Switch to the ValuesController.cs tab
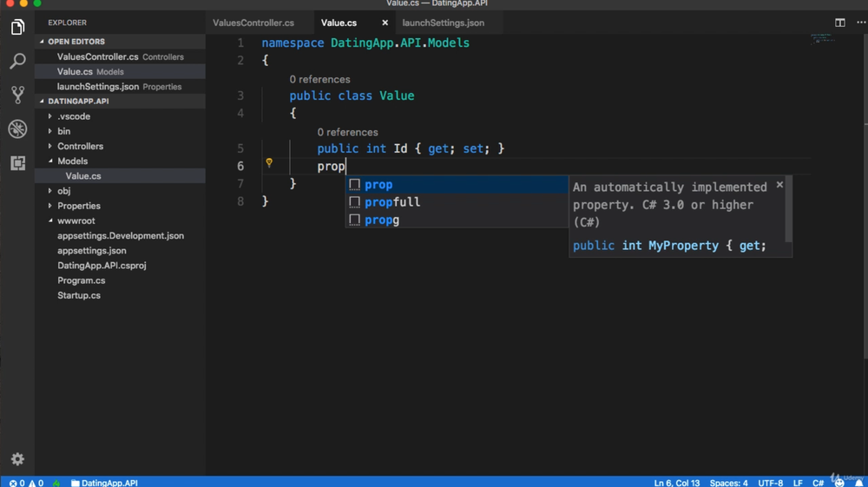The height and width of the screenshot is (487, 868). [x=253, y=23]
